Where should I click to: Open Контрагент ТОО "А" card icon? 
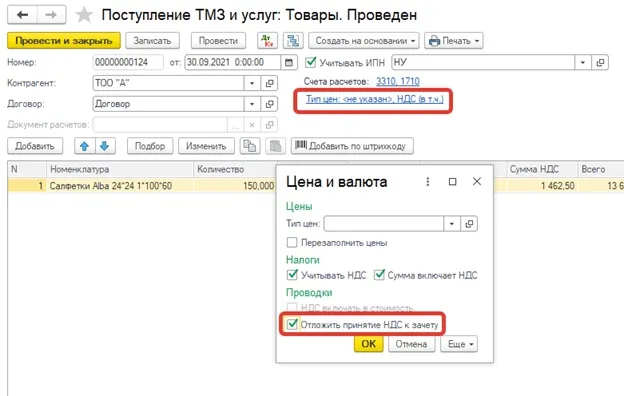[269, 83]
